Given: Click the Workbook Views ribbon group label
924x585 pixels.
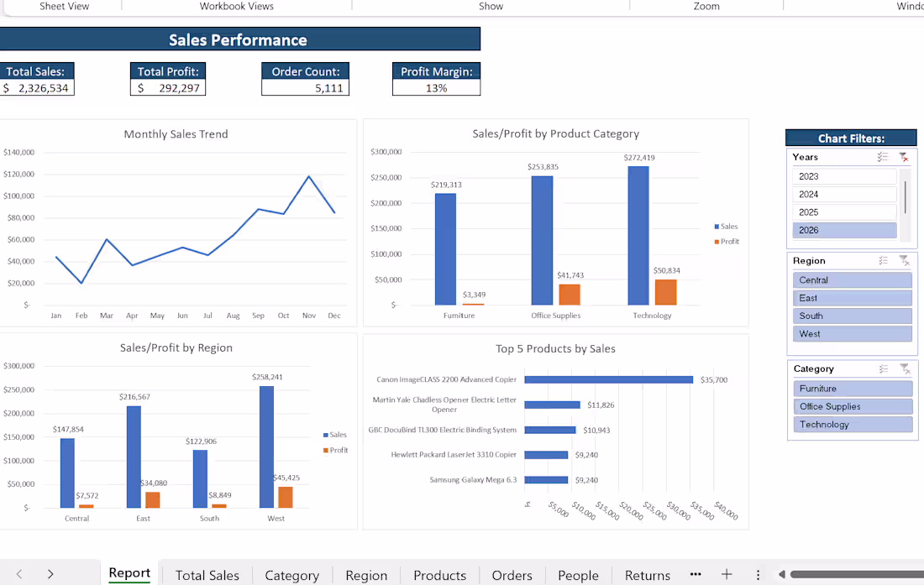Looking at the screenshot, I should point(236,6).
